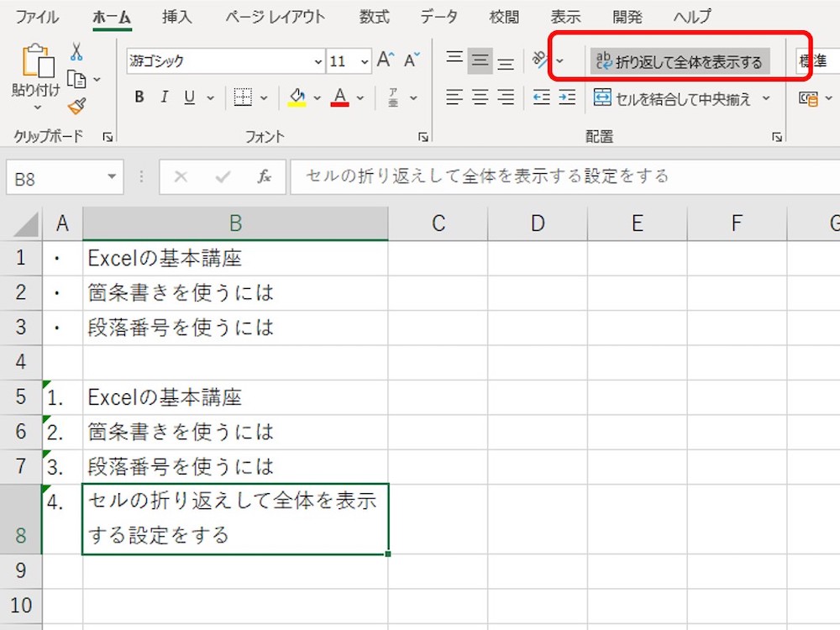Expand the underline style arrow
840x630 pixels.
211,98
